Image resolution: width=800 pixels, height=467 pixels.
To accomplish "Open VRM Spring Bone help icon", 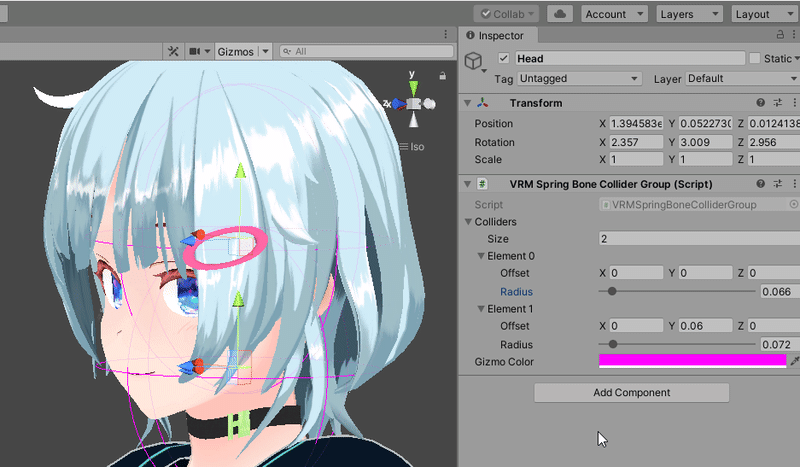I will pyautogui.click(x=760, y=184).
